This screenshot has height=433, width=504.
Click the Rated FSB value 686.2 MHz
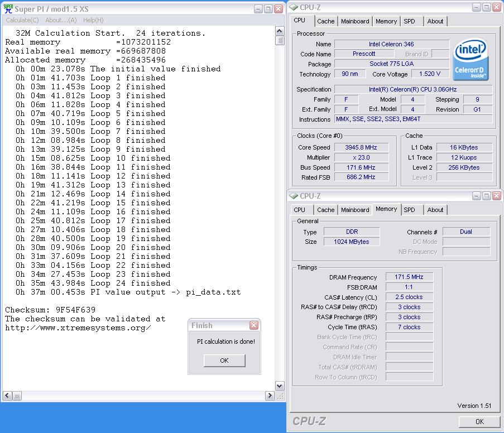pyautogui.click(x=361, y=177)
